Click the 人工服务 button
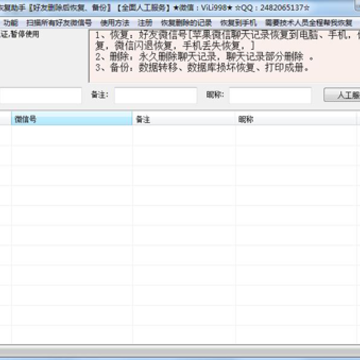 pos(342,95)
